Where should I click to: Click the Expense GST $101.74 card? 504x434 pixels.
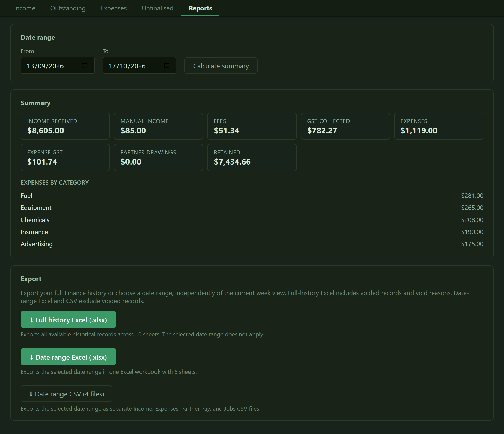click(x=65, y=158)
